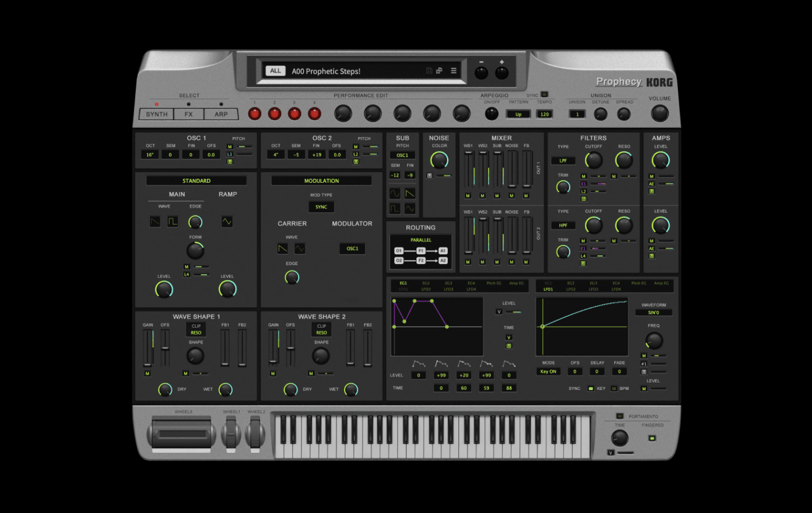Open LFO mode dropdown showing Key ON

pyautogui.click(x=549, y=371)
